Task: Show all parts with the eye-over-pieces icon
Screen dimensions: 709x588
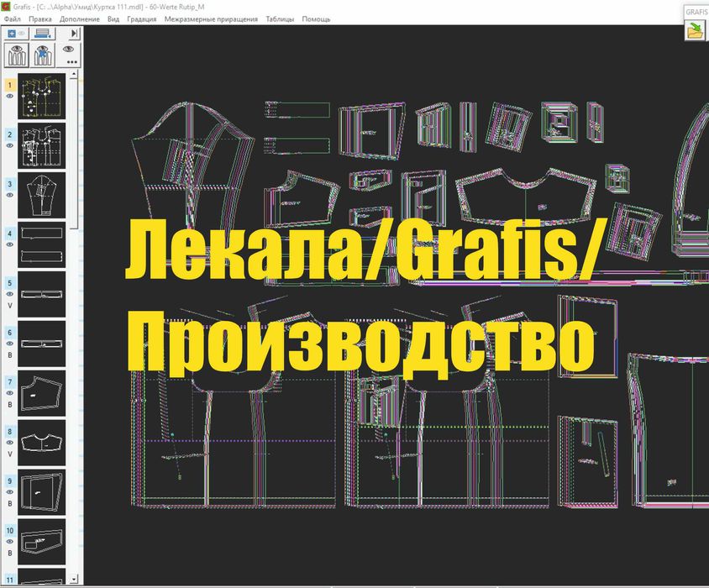Action: tap(17, 55)
